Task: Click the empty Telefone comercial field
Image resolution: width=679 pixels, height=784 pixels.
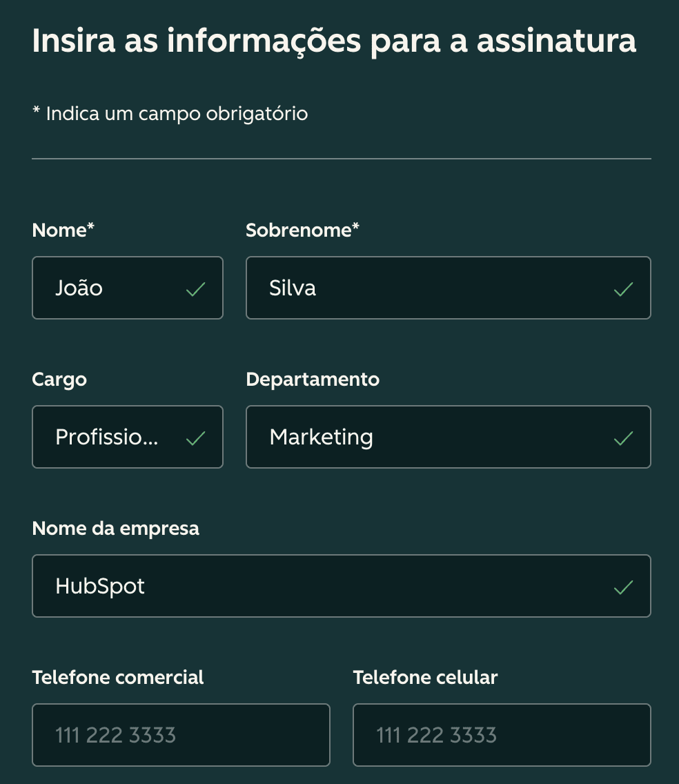Action: coord(181,735)
